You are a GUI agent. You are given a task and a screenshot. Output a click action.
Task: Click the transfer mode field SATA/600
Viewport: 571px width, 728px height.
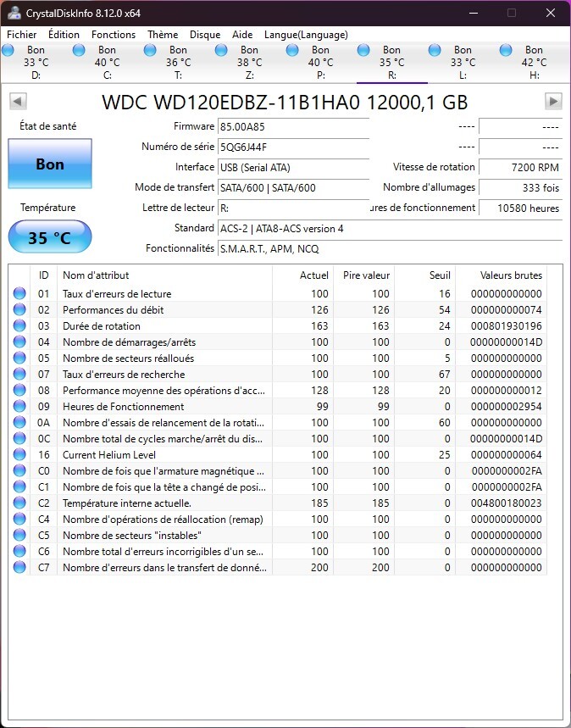pos(293,188)
